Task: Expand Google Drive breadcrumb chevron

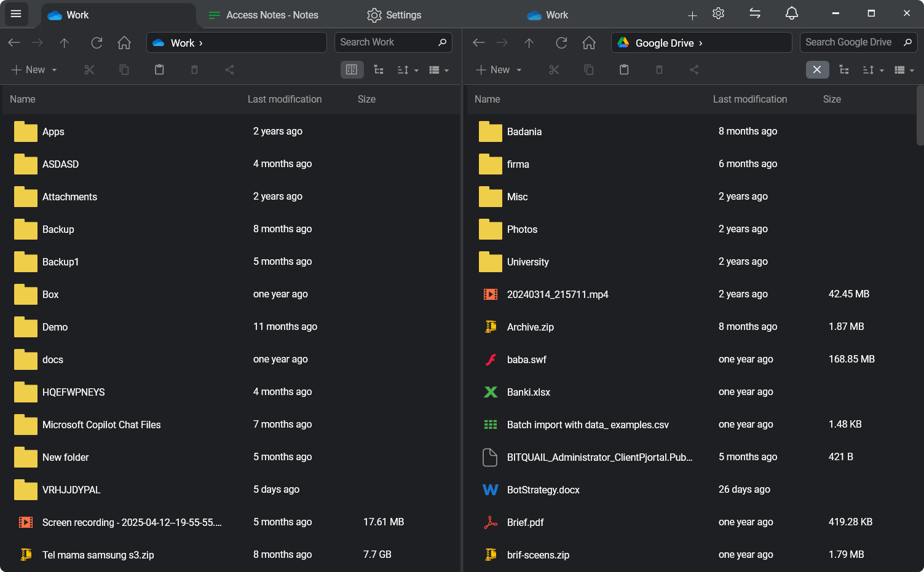Action: (701, 43)
